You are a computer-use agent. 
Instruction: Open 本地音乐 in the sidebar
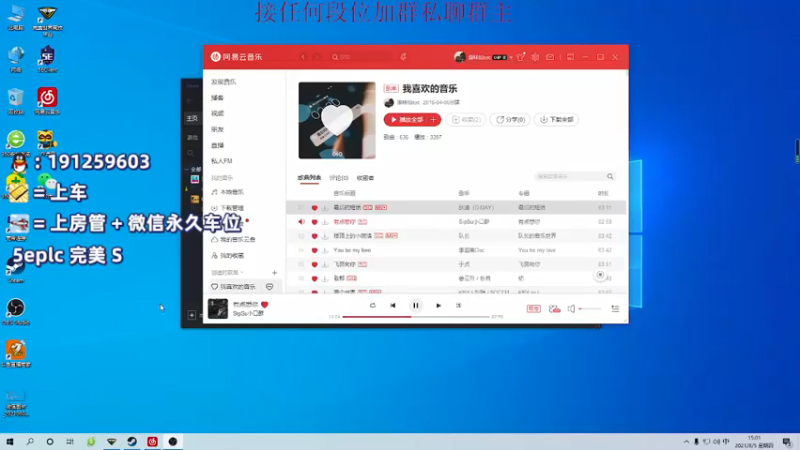tap(228, 192)
